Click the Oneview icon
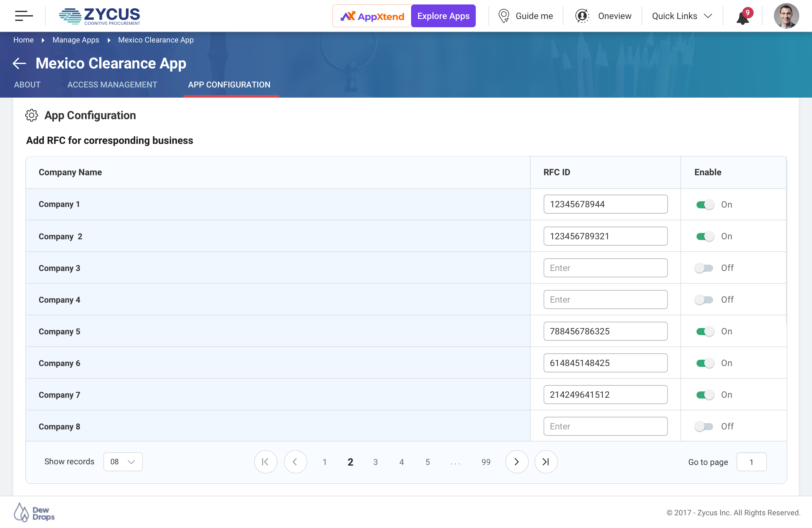 582,16
